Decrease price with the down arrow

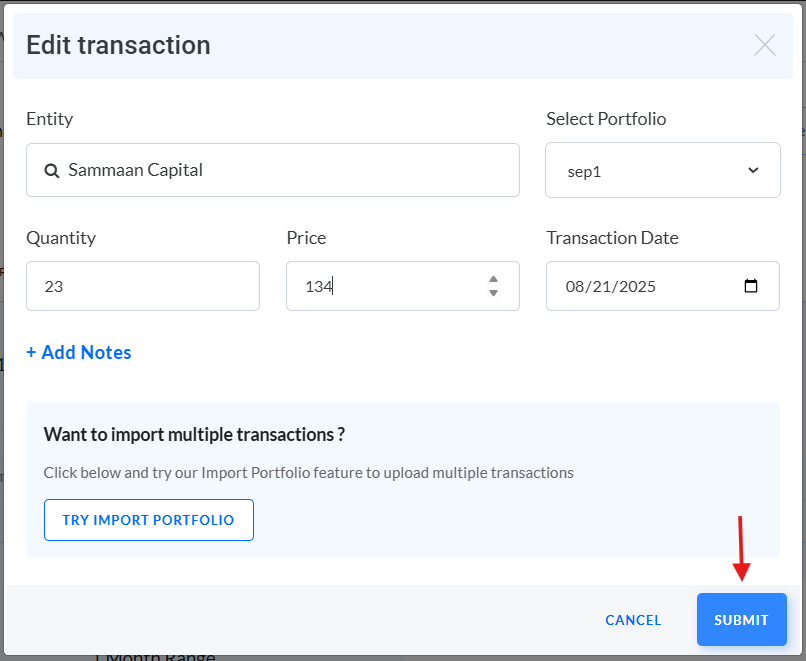coord(493,293)
